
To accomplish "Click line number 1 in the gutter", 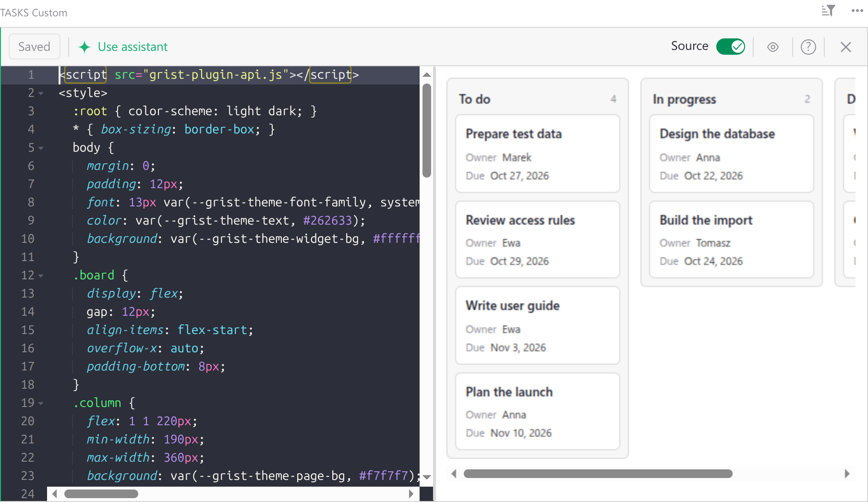I will pos(31,75).
